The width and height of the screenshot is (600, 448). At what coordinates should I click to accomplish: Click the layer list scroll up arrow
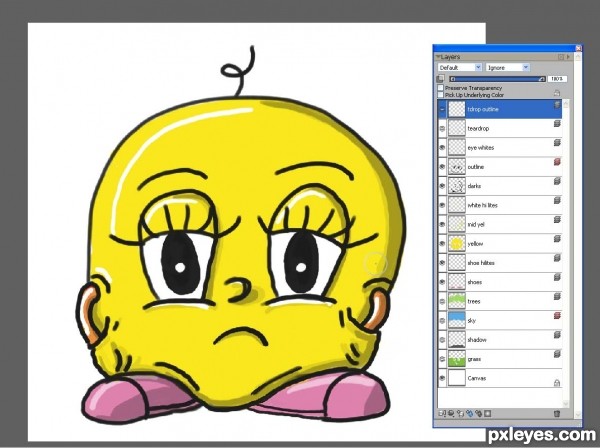click(566, 104)
